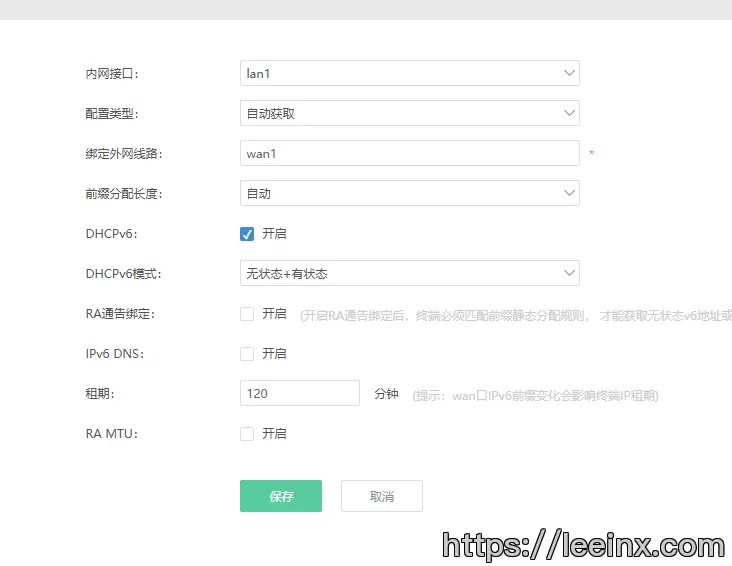Turn on the RA MTU checkbox
Image resolution: width=732 pixels, height=566 pixels.
pos(247,434)
